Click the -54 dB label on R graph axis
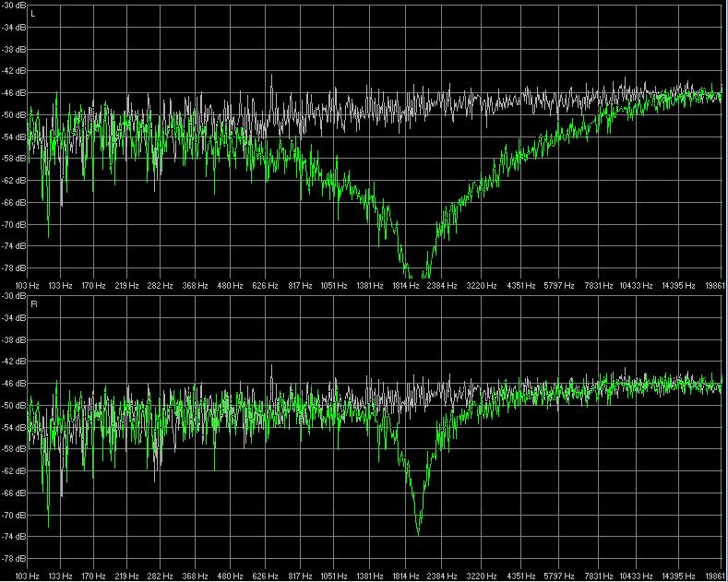This screenshot has height=582, width=728. (x=14, y=427)
